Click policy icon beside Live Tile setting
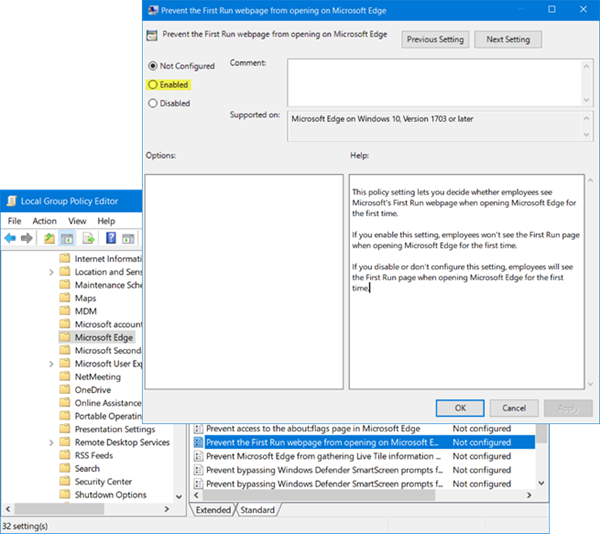600x534 pixels. click(198, 456)
